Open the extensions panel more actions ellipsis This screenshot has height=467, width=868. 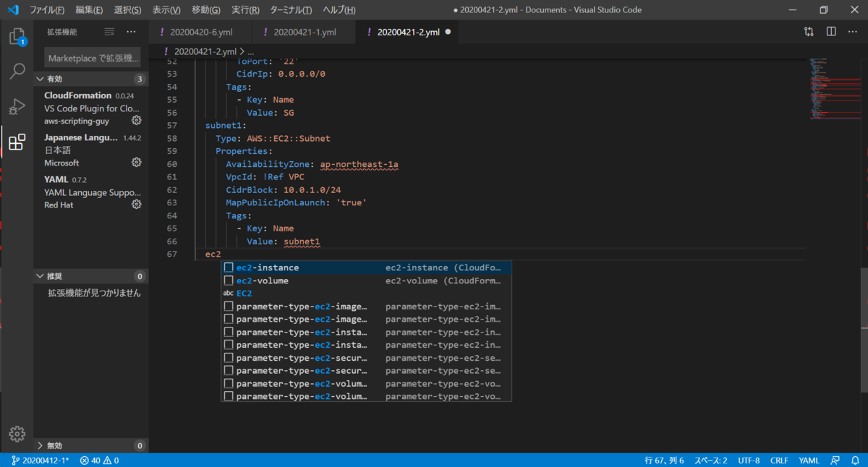point(131,32)
